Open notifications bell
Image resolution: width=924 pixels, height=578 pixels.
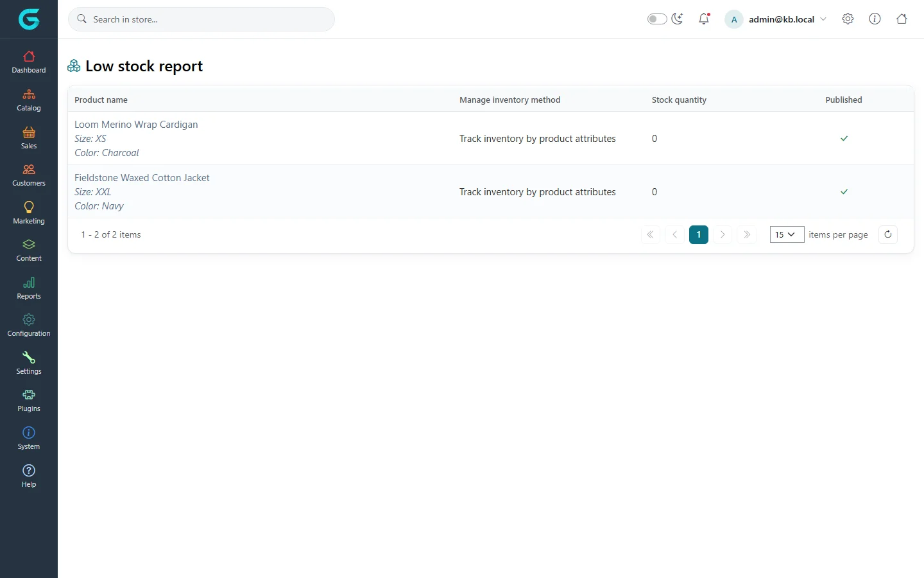coord(704,19)
